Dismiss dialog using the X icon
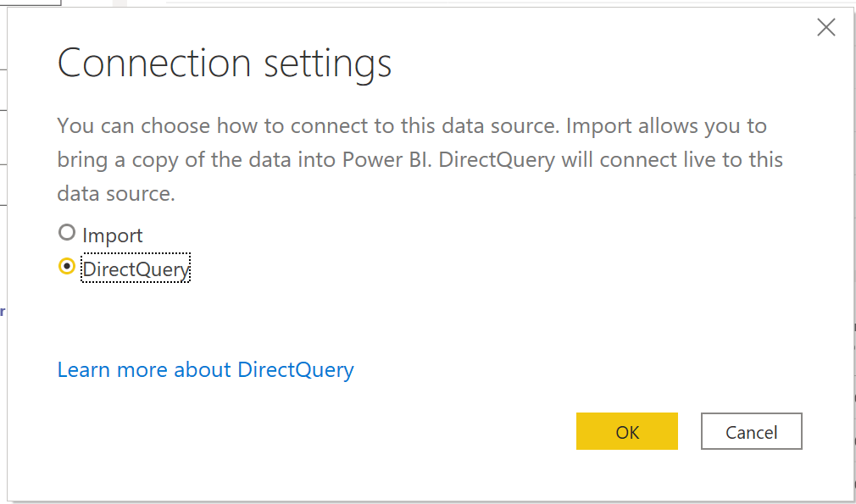The width and height of the screenshot is (856, 504). click(825, 28)
